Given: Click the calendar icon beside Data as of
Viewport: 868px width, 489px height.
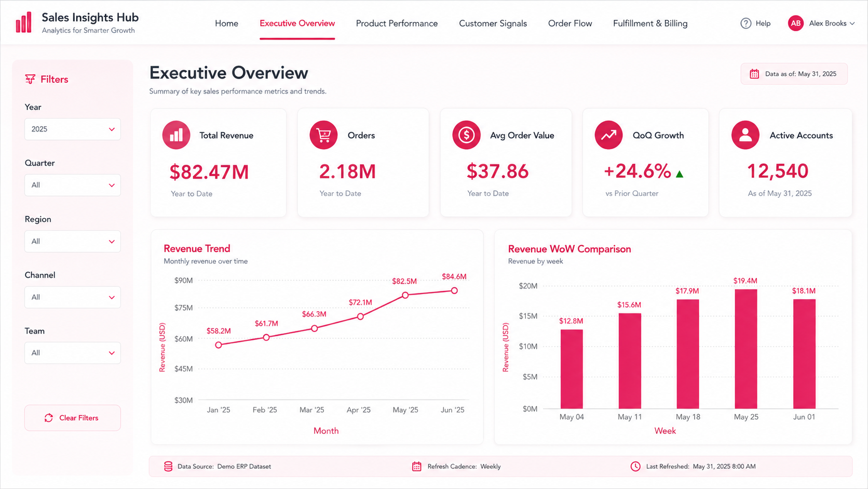Looking at the screenshot, I should (x=754, y=74).
